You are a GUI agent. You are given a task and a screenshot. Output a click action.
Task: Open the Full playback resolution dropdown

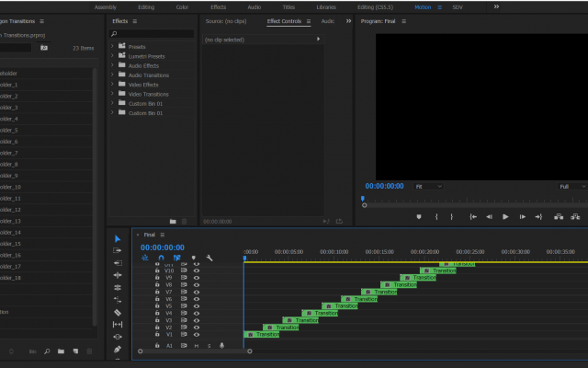[x=572, y=187]
